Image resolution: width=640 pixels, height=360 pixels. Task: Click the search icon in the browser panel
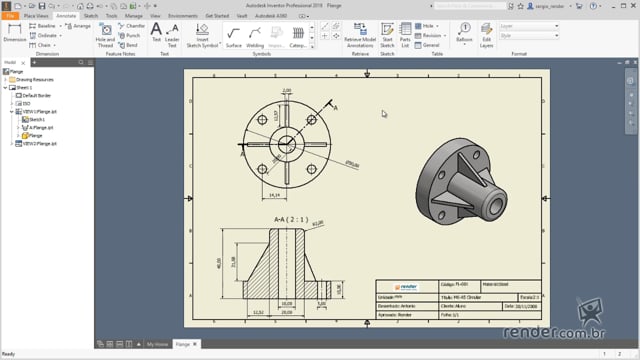coord(81,62)
